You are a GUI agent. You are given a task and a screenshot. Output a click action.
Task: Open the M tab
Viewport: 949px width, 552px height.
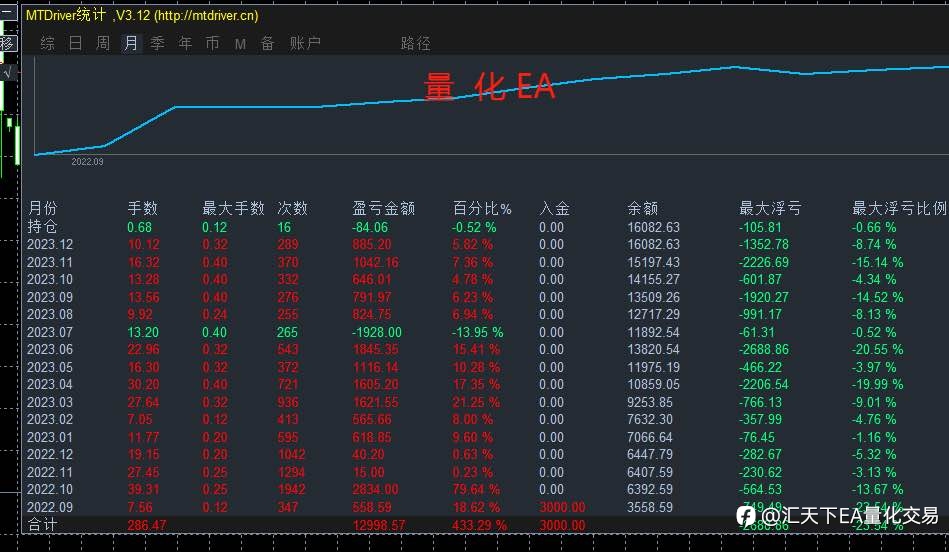[240, 44]
